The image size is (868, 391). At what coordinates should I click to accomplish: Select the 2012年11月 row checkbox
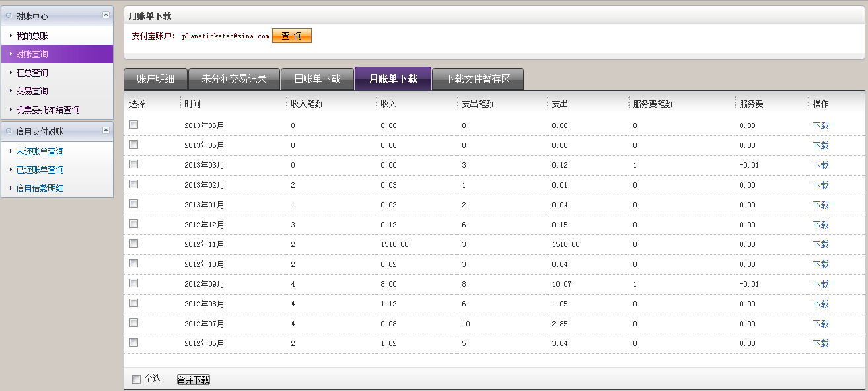tap(134, 244)
